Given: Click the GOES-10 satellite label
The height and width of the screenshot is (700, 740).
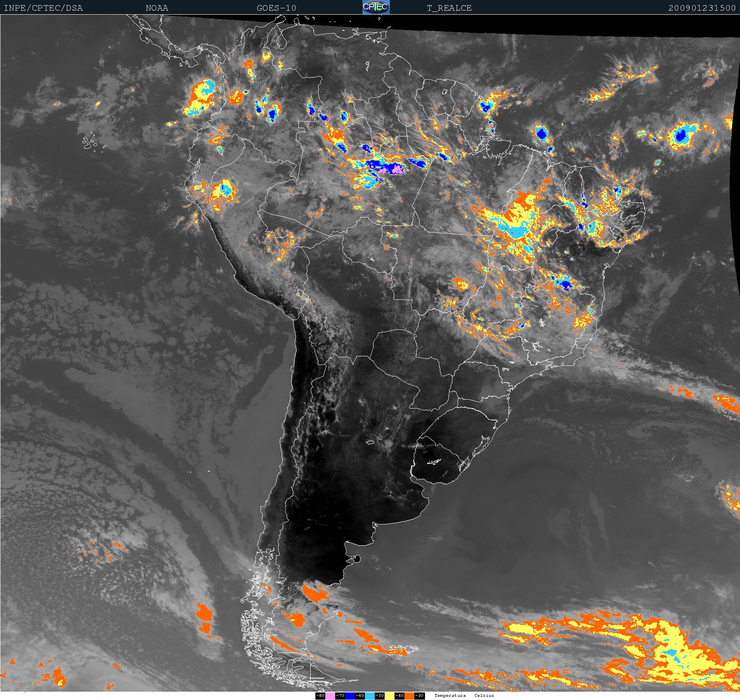Looking at the screenshot, I should click(276, 8).
